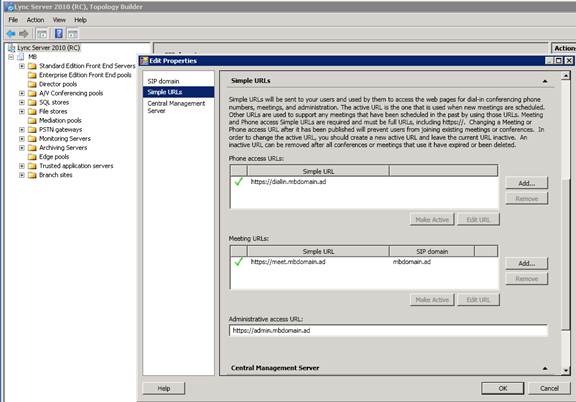Click the Forward arrow toolbar icon

point(24,34)
